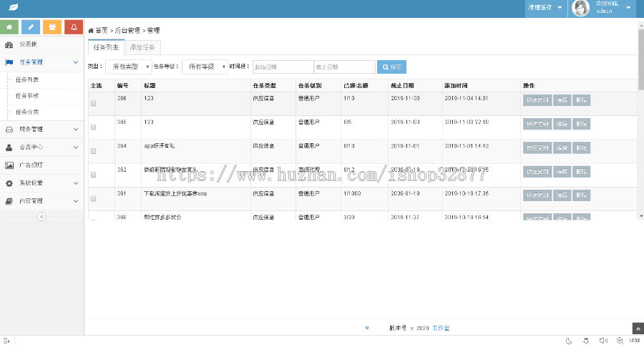Click the download icon in the status bar
This screenshot has width=644, height=345.
[x=586, y=341]
